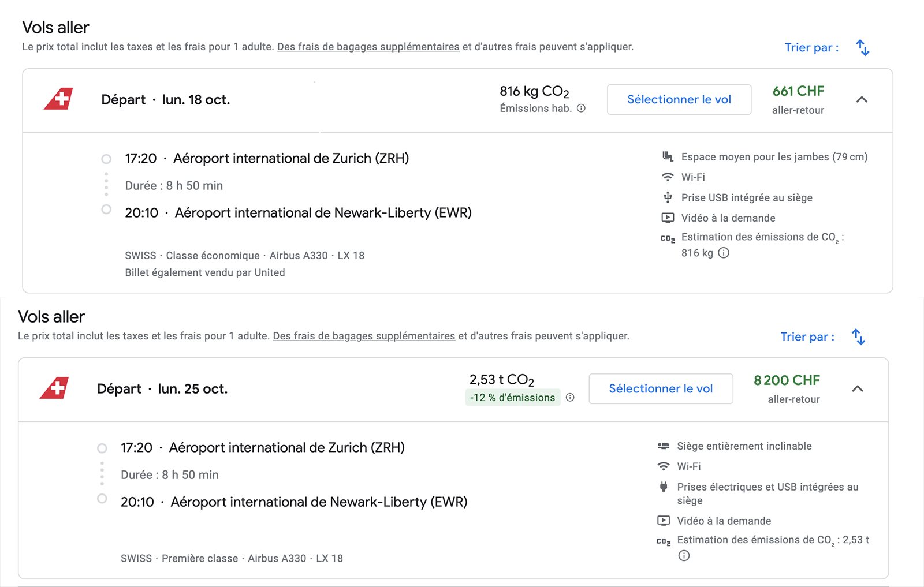The image size is (924, 587).
Task: Click 'Siège entièrement inclinable' text
Action: point(744,446)
